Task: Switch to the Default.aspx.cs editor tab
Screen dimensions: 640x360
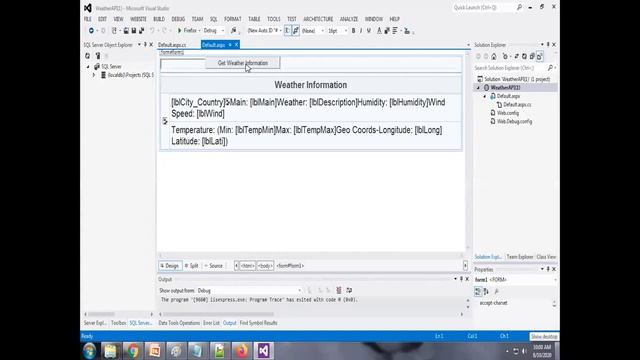Action: [x=172, y=45]
